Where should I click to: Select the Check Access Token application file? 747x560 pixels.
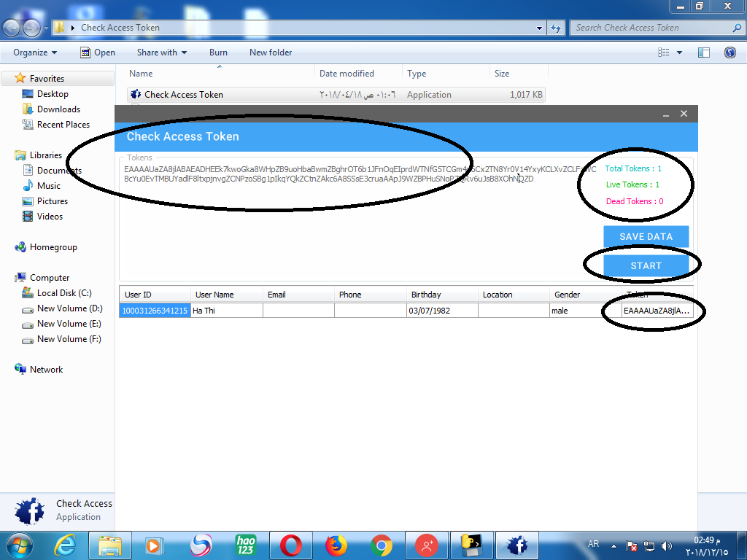[x=336, y=94]
